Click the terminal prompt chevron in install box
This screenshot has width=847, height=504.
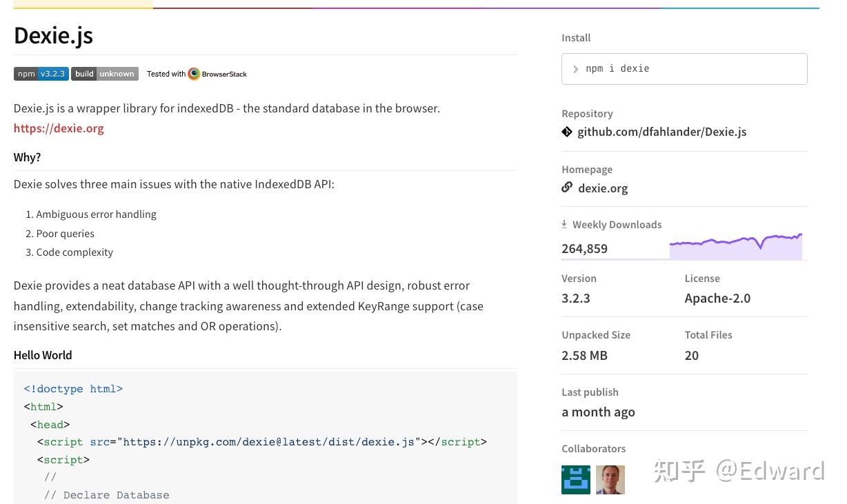coord(575,69)
